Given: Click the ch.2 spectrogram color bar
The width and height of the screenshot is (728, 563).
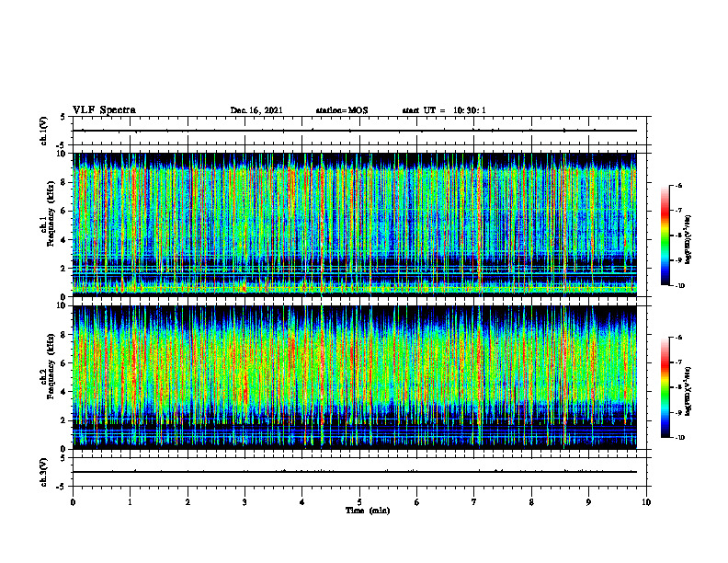Looking at the screenshot, I should coord(665,387).
